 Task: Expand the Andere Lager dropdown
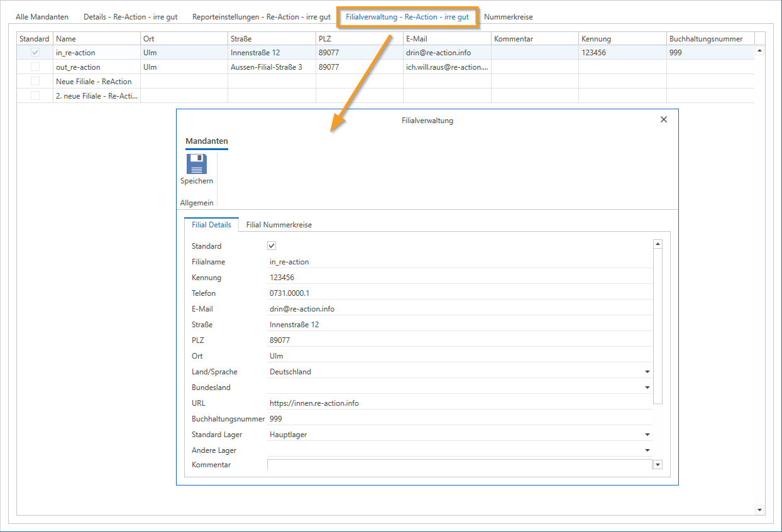tap(647, 450)
